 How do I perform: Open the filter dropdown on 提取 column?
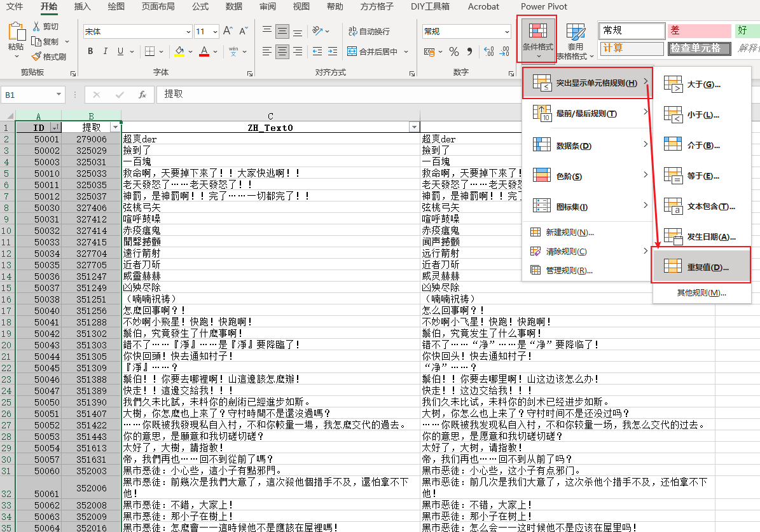point(115,127)
